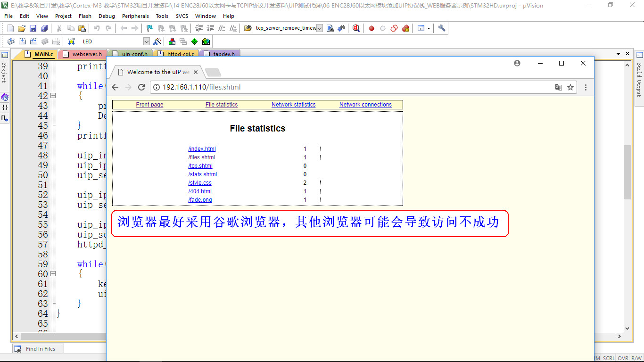Collapse the code block at line 60
Screen dimensions: 644x362
pos(53,274)
